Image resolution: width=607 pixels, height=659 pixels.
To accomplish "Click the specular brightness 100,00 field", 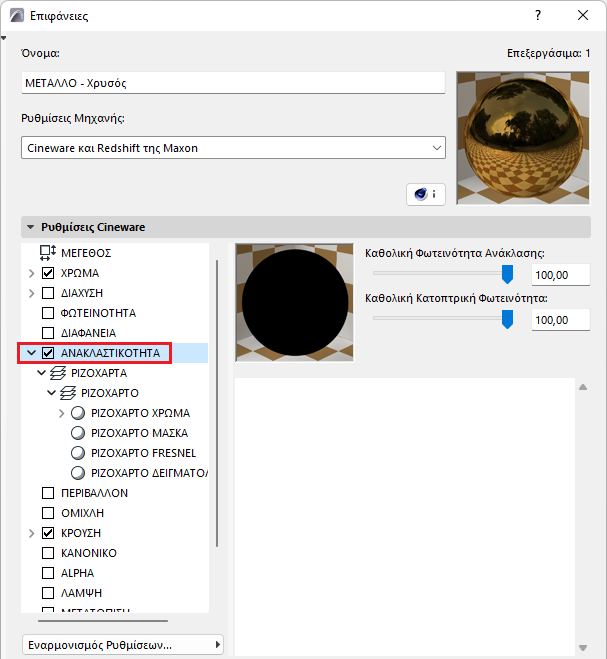I will 561,320.
